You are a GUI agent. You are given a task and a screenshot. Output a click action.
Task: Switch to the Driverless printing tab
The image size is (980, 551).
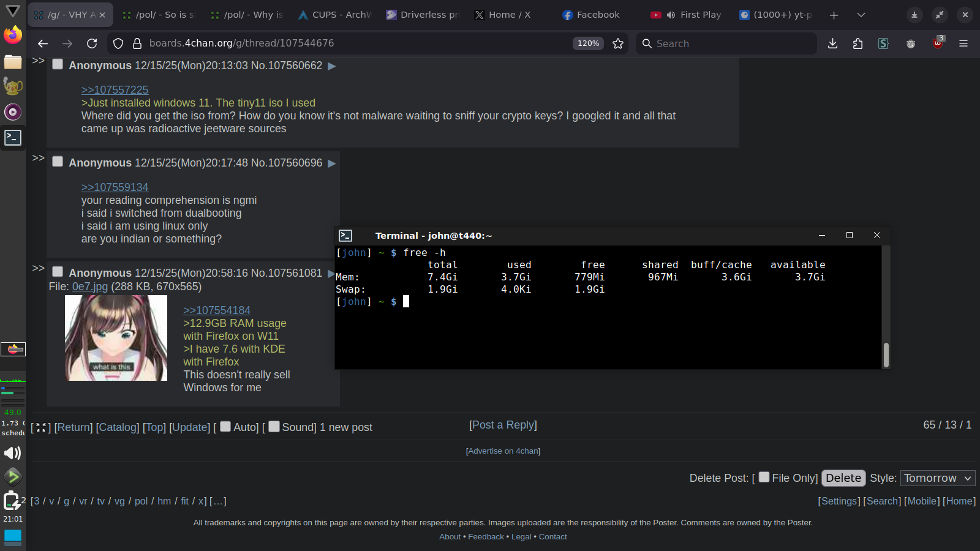tap(424, 15)
